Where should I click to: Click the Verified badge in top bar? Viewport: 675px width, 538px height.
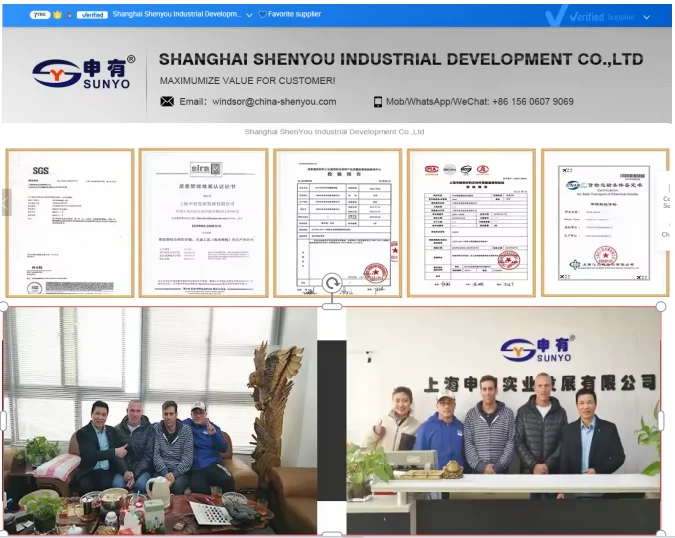(92, 15)
